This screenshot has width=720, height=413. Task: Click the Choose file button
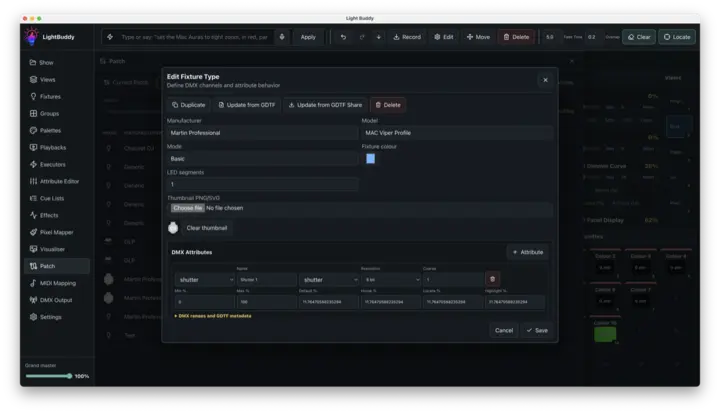coord(187,208)
